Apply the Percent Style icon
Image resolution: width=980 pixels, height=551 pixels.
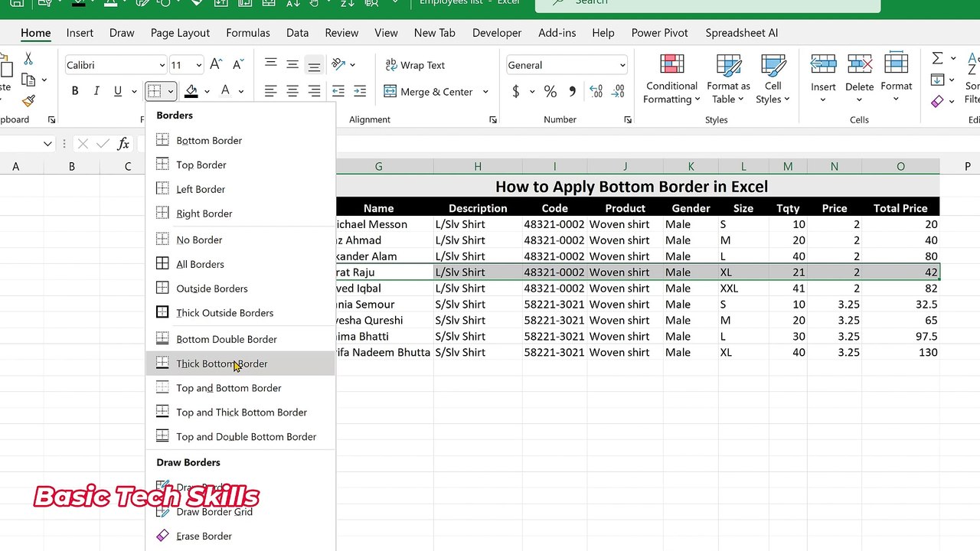[x=550, y=92]
